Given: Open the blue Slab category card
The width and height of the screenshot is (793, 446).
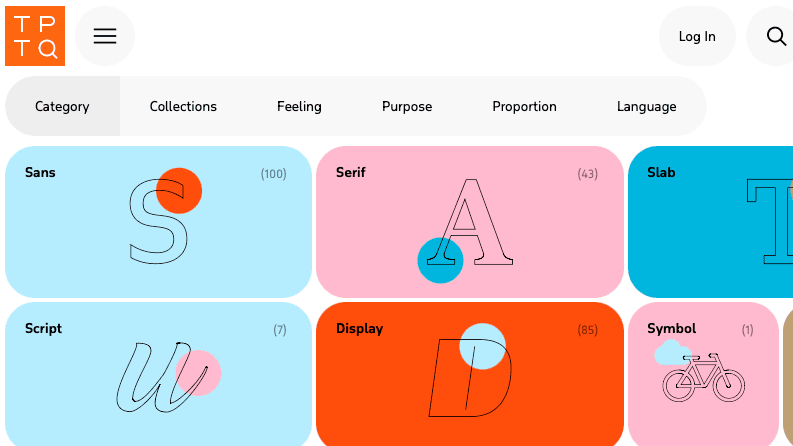Looking at the screenshot, I should pyautogui.click(x=710, y=222).
